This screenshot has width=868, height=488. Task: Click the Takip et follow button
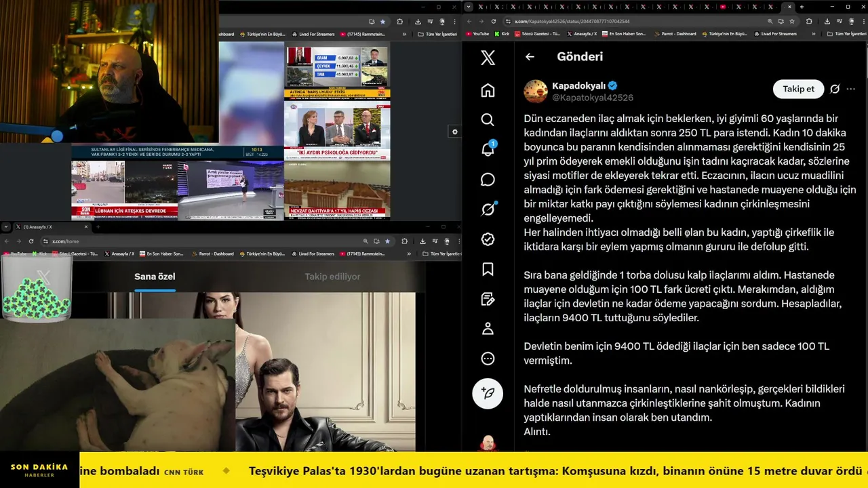tap(798, 89)
